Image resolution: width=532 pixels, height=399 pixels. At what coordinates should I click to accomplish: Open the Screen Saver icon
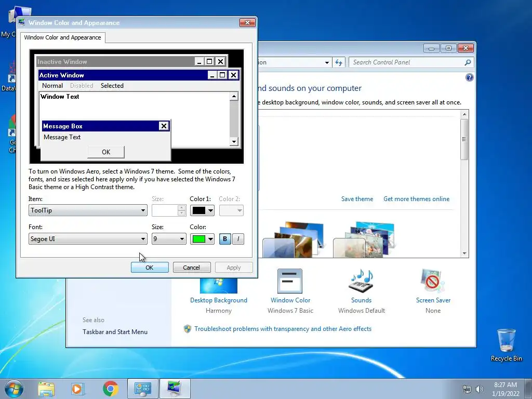click(433, 281)
